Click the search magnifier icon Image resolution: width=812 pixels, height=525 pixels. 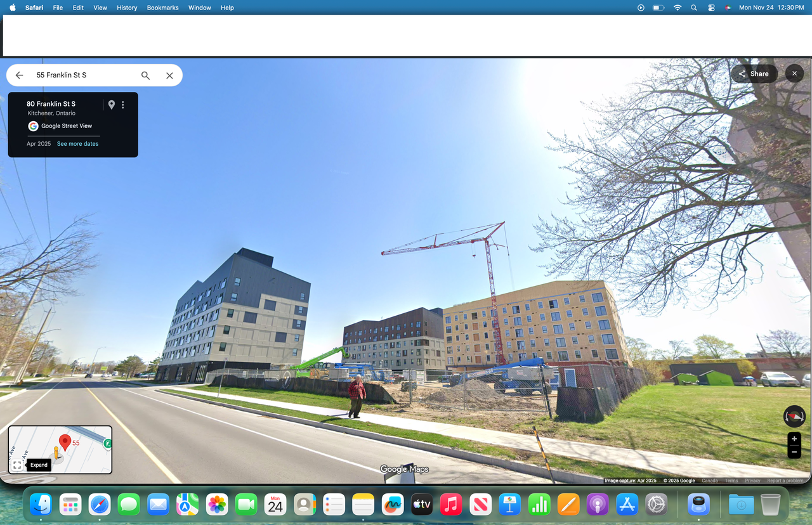click(x=145, y=75)
